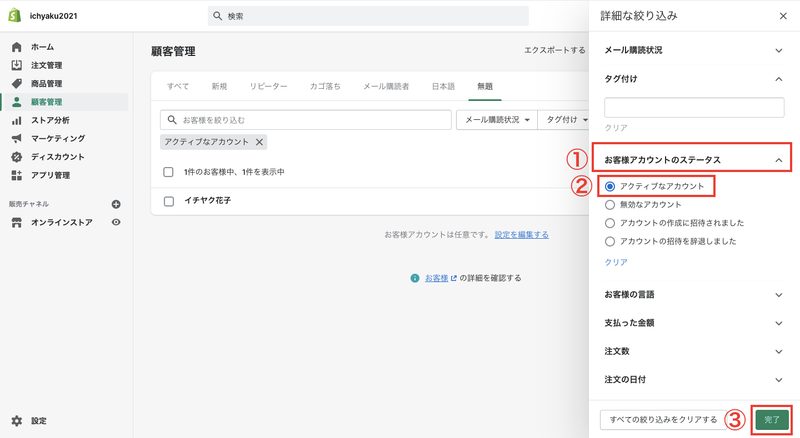The image size is (800, 438).
Task: Click すべての絞り込みをクリアする button
Action: click(x=663, y=420)
